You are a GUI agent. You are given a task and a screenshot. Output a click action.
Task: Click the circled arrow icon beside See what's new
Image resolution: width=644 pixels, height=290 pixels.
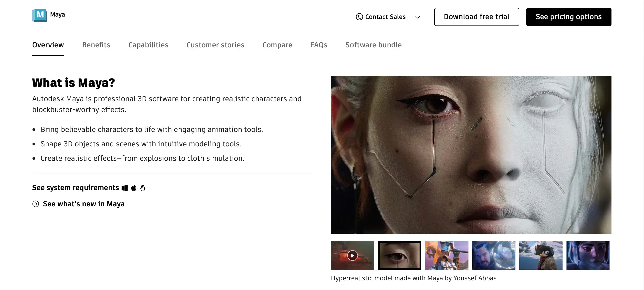(36, 204)
